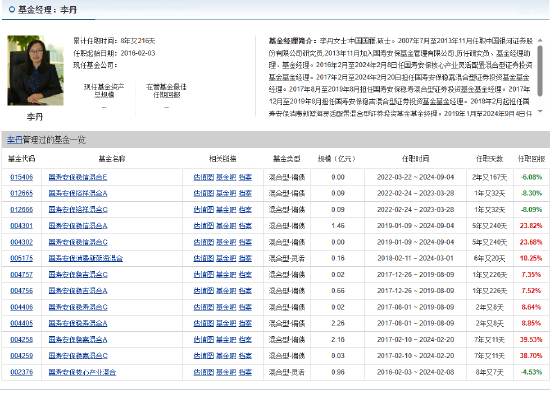Open fund name link in row 004757
550x394 pixels.
(78, 275)
